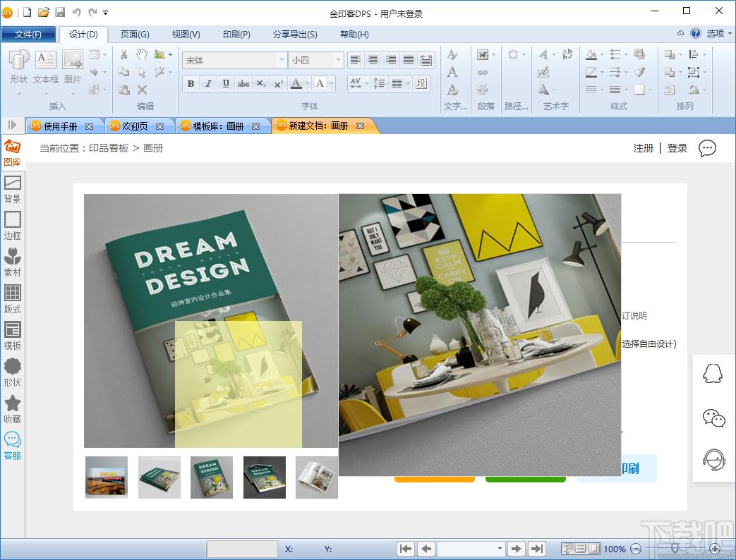
Task: Redo the last undone action
Action: pyautogui.click(x=92, y=12)
